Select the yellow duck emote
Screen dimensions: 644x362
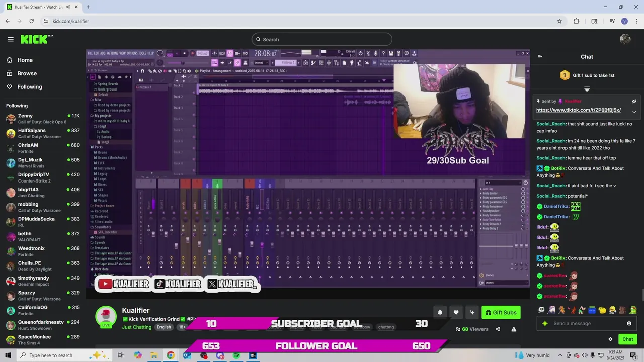click(602, 310)
